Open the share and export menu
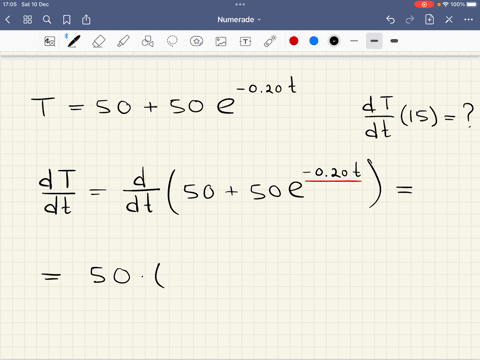The height and width of the screenshot is (360, 480). click(x=86, y=20)
